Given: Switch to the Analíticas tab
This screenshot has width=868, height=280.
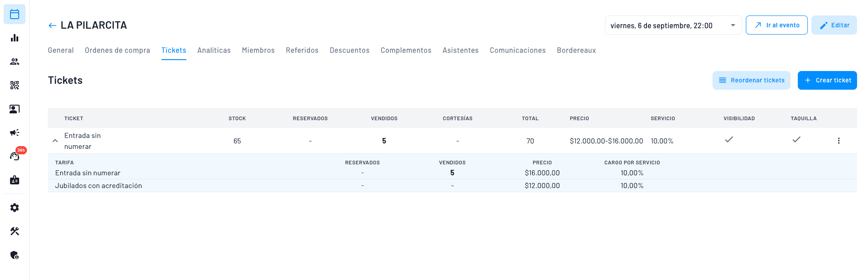Looking at the screenshot, I should click(x=214, y=51).
